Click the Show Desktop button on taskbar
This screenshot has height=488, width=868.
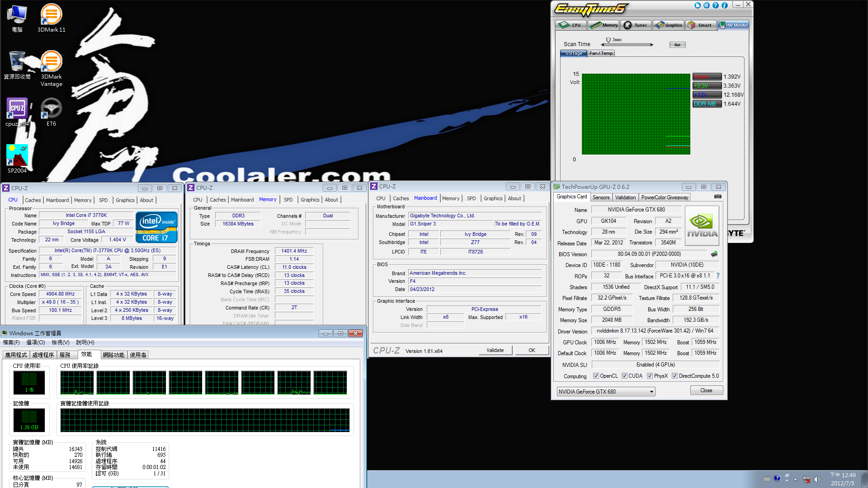click(x=864, y=479)
